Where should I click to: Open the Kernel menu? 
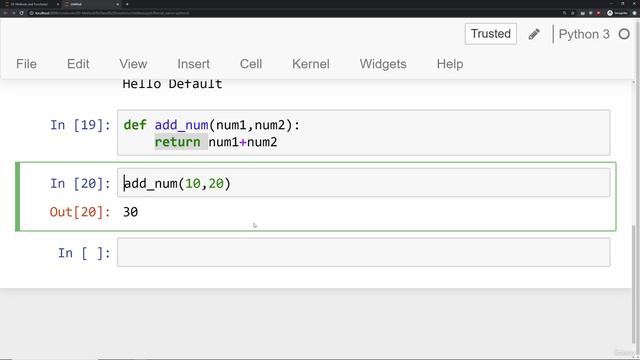[x=311, y=64]
